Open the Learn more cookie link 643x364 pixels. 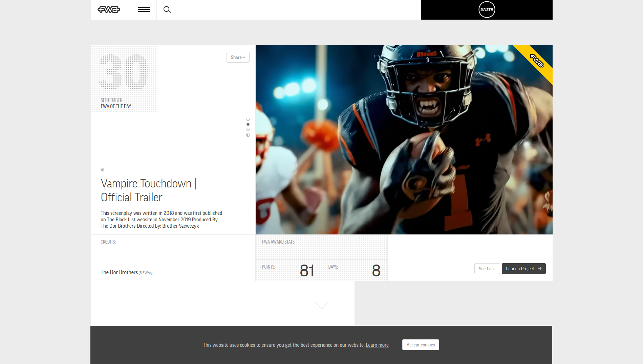click(x=377, y=345)
